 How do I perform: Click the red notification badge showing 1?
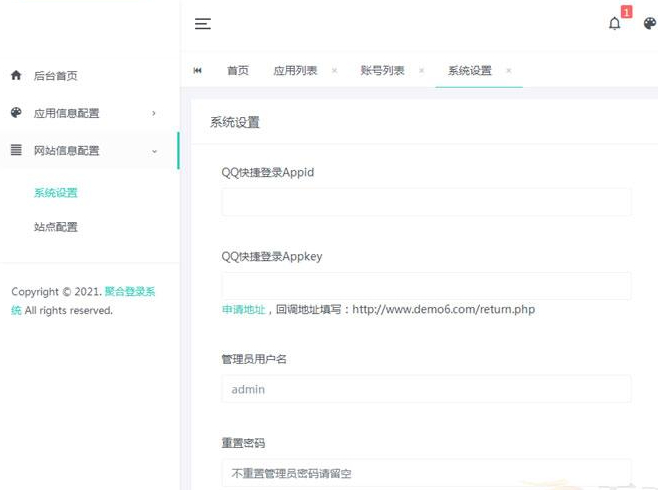627,12
